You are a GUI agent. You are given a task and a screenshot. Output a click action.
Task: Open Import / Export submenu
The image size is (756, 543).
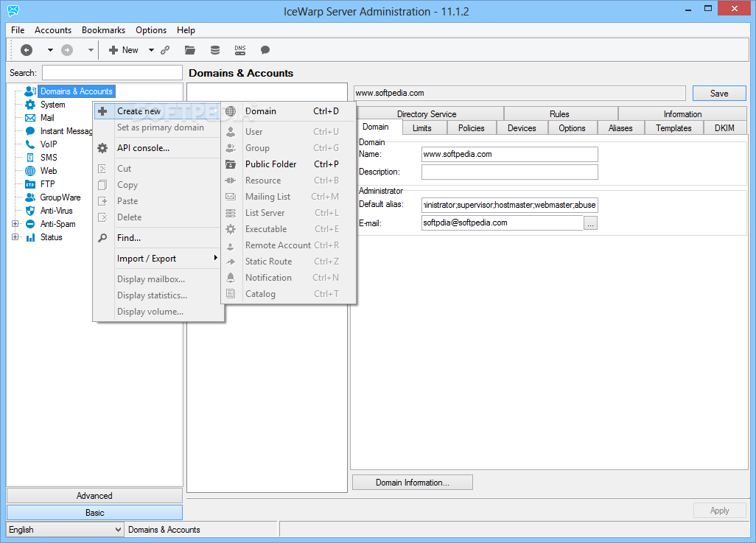pyautogui.click(x=158, y=259)
